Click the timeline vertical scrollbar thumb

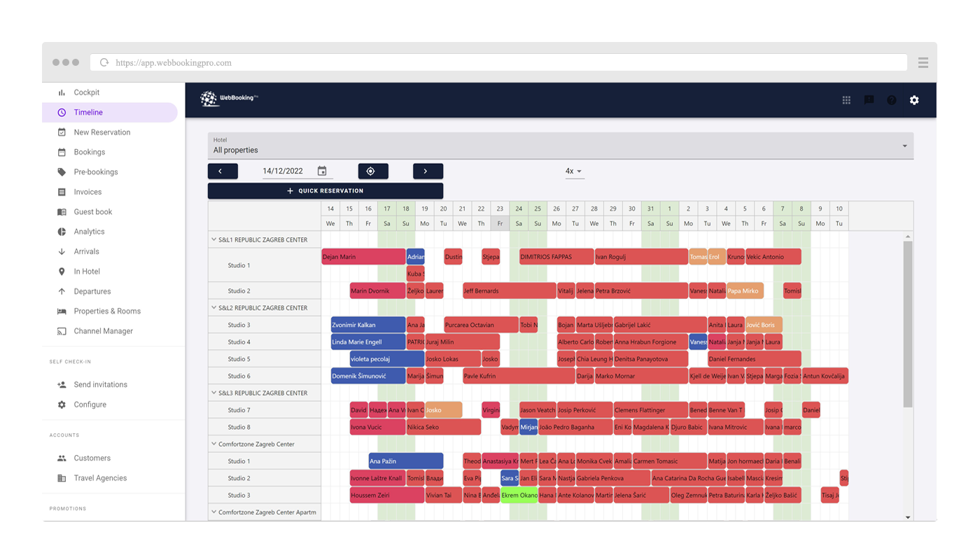(x=908, y=323)
